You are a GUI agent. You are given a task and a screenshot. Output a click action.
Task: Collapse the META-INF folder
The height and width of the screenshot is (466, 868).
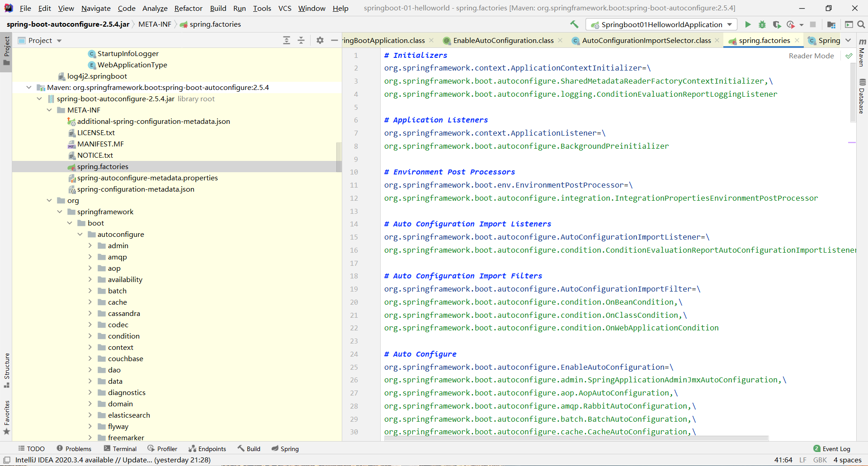point(49,110)
